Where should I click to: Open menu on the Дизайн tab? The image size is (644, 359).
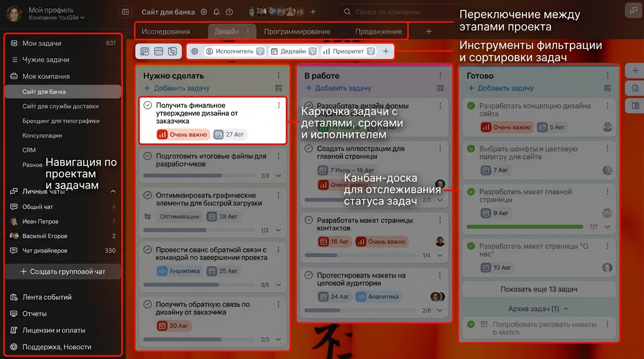tap(248, 32)
